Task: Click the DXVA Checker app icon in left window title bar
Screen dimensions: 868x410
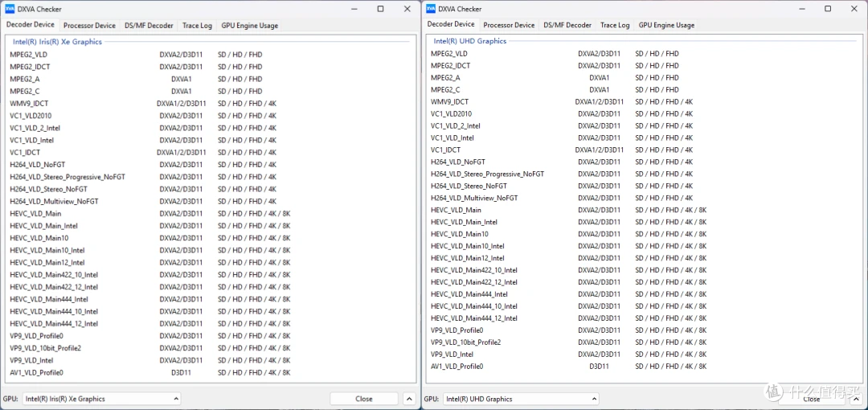Action: pos(10,9)
